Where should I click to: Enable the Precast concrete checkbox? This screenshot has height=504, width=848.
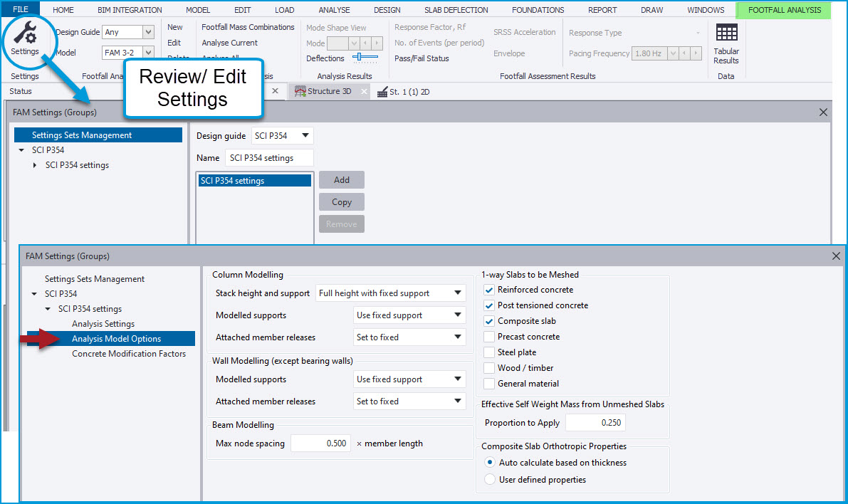(489, 337)
